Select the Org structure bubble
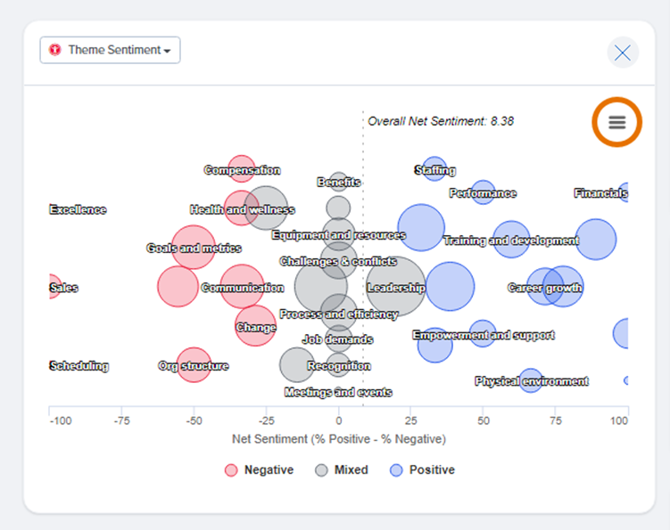The image size is (670, 530). tap(193, 366)
